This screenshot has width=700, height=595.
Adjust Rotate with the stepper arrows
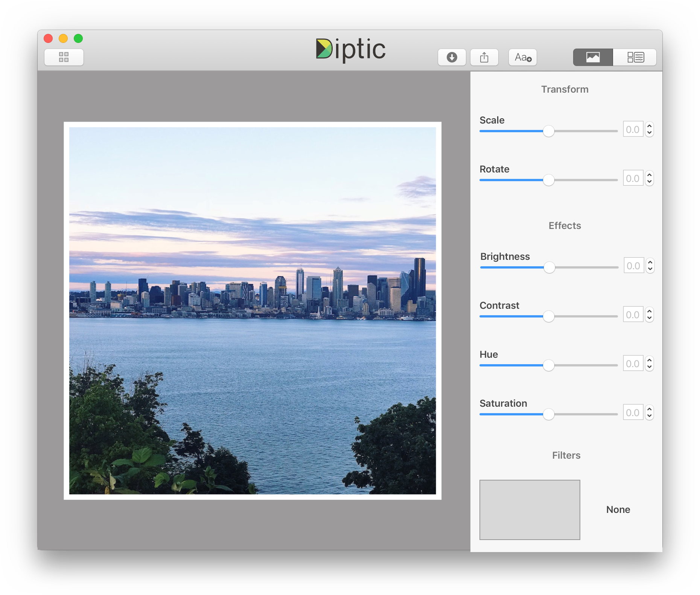[649, 178]
